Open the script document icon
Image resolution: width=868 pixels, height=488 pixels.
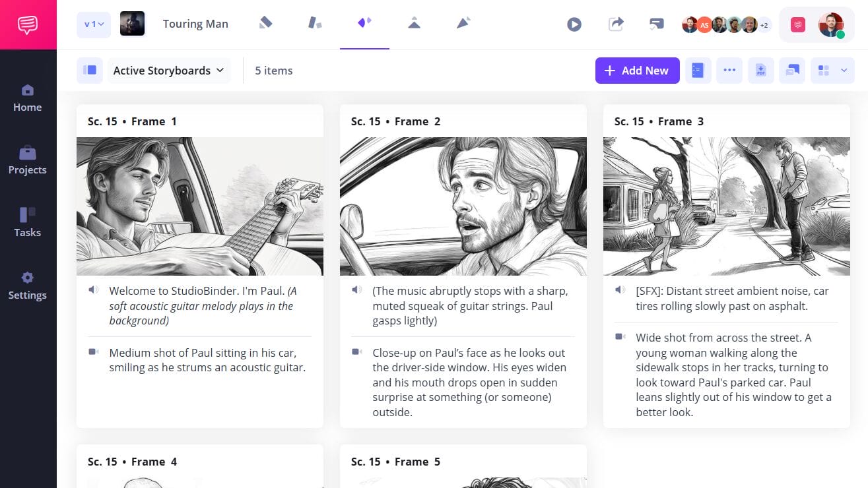[698, 71]
